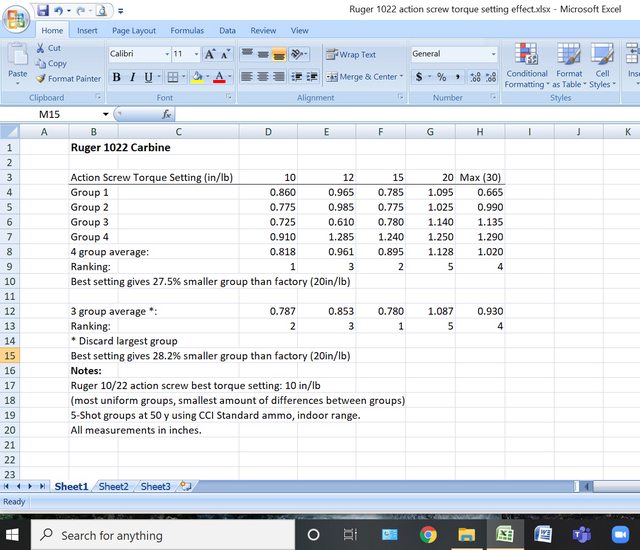The width and height of the screenshot is (640, 550).
Task: Switch to Sheet3 worksheet
Action: click(x=156, y=487)
